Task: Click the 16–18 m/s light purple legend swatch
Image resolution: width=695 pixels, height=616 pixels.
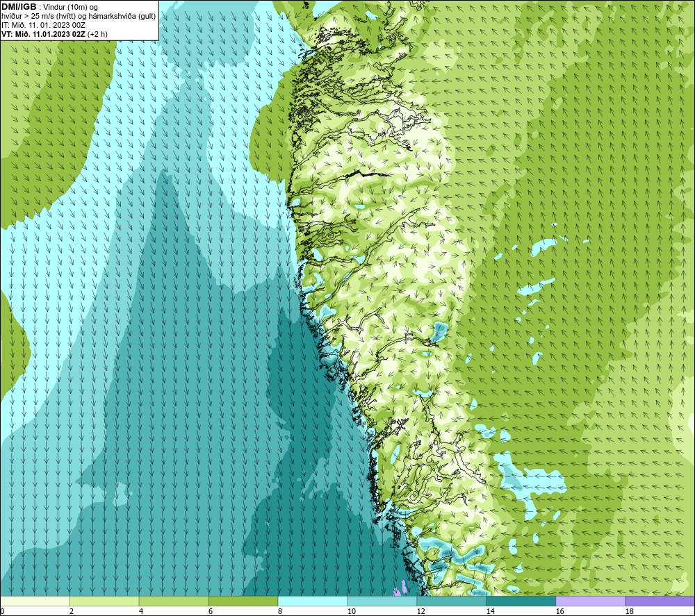Action: (x=590, y=601)
